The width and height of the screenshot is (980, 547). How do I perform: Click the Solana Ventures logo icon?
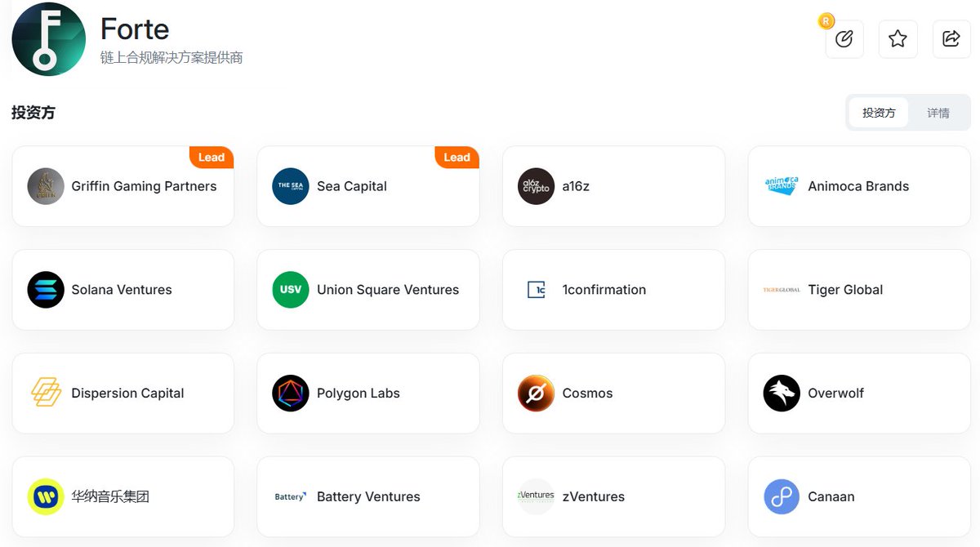tap(46, 290)
